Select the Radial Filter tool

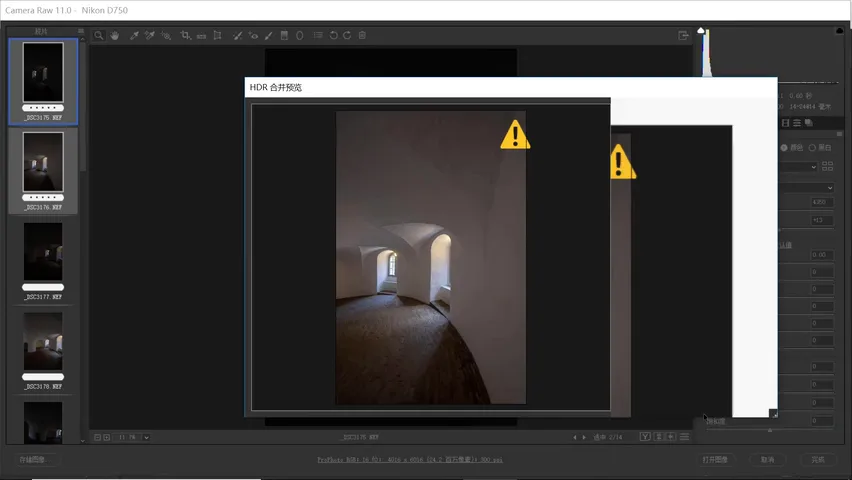299,35
